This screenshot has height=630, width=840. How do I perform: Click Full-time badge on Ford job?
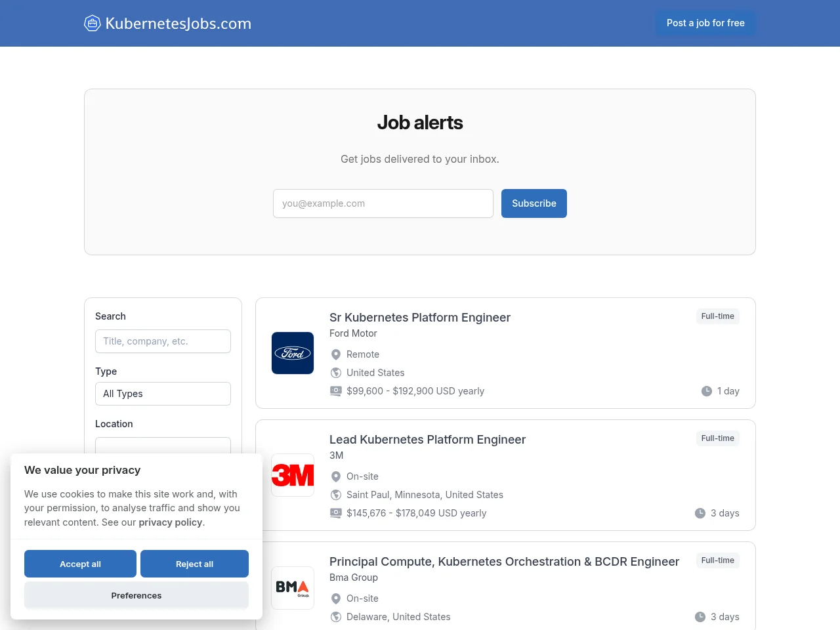tap(717, 316)
